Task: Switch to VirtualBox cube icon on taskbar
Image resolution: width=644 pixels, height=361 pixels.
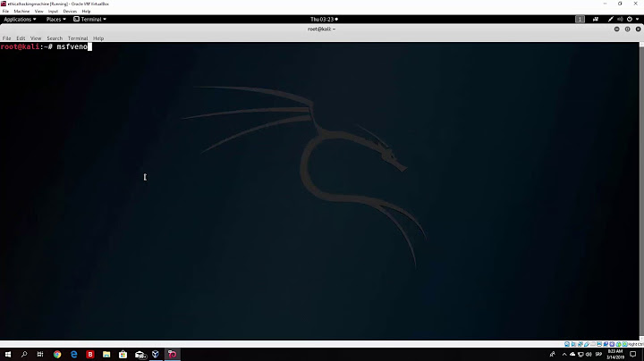Action: pyautogui.click(x=156, y=354)
